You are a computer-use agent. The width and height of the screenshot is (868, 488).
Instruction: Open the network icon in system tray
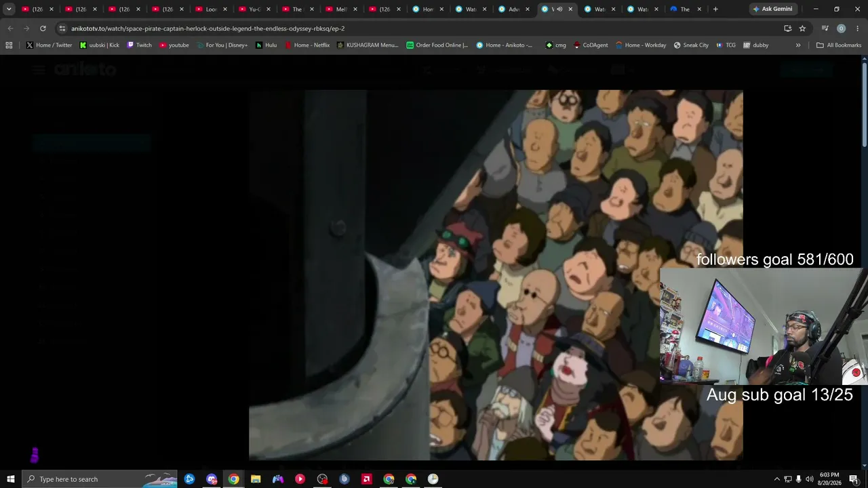(787, 479)
